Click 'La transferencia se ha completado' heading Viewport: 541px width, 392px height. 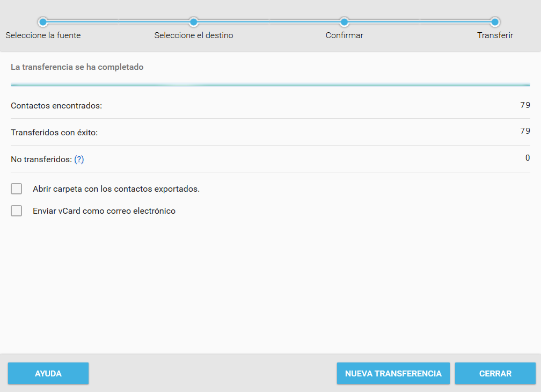tap(77, 67)
